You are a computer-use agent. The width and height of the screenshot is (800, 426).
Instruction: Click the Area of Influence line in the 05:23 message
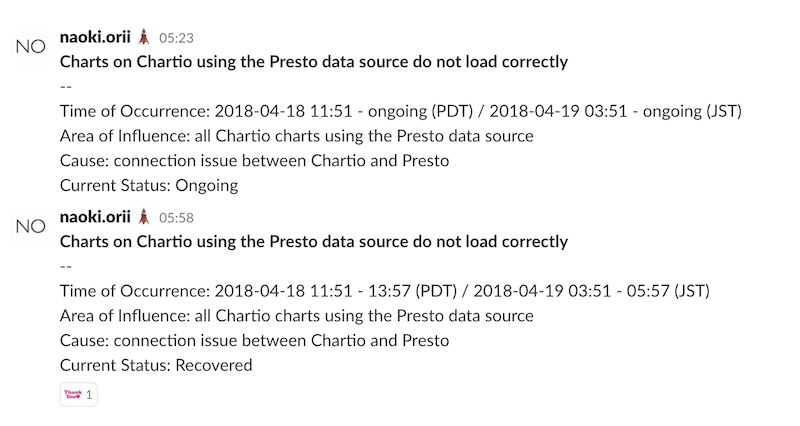click(296, 136)
